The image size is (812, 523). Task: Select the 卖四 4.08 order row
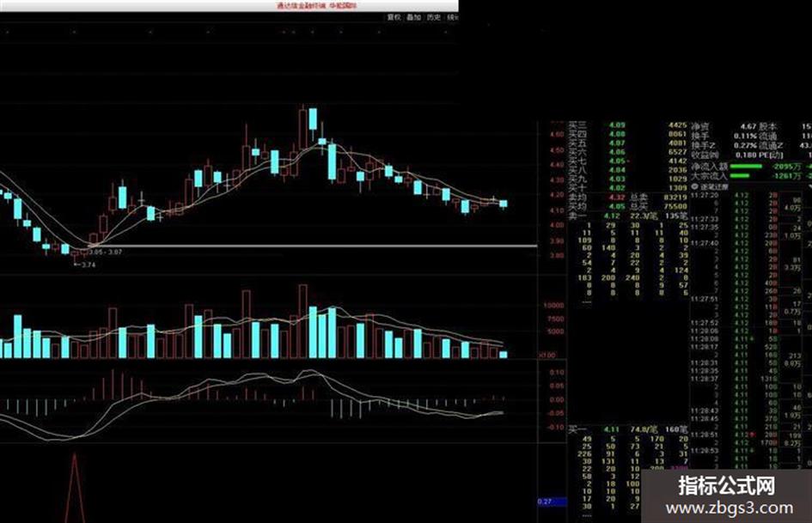tap(627, 134)
